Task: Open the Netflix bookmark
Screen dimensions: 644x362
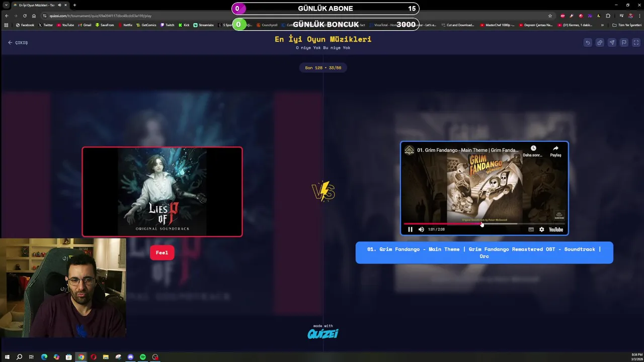Action: pyautogui.click(x=125, y=25)
